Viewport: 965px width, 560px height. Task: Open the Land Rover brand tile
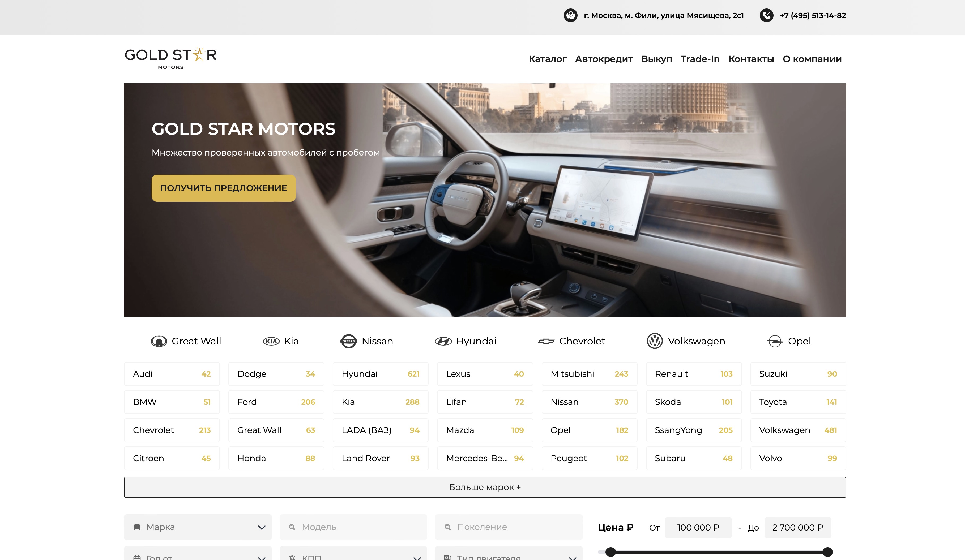[380, 458]
